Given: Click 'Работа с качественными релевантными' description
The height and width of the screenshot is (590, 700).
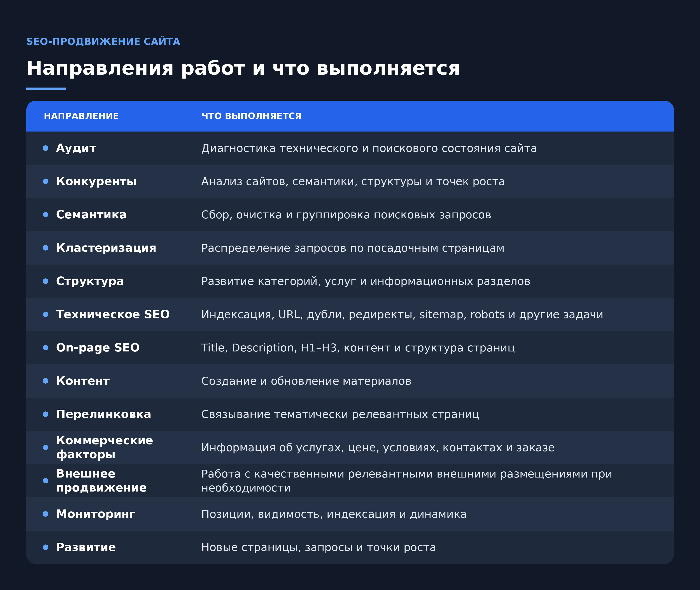Looking at the screenshot, I should (x=406, y=481).
